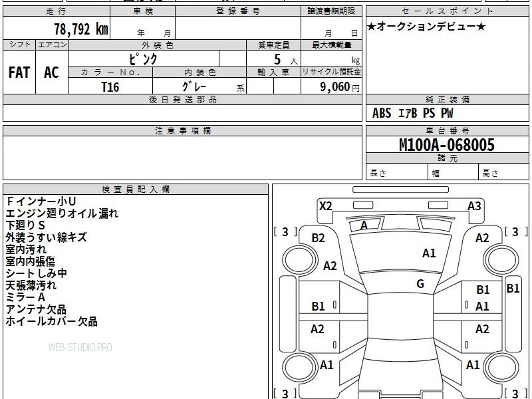The width and height of the screenshot is (532, 399).
Task: Click the G mark on the car roof
Action: tap(420, 284)
